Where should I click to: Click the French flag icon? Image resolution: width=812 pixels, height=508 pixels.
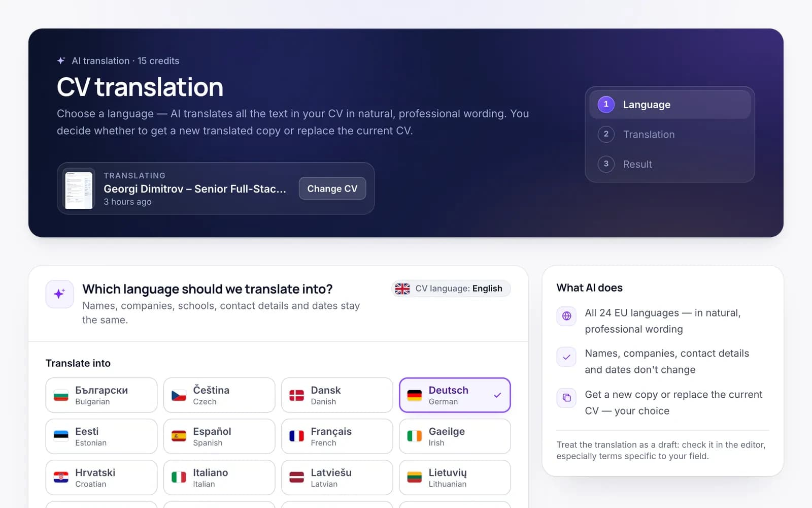click(x=296, y=436)
